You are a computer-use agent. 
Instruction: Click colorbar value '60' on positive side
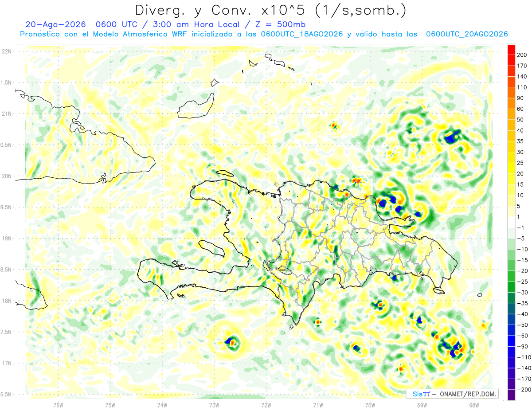click(x=520, y=109)
